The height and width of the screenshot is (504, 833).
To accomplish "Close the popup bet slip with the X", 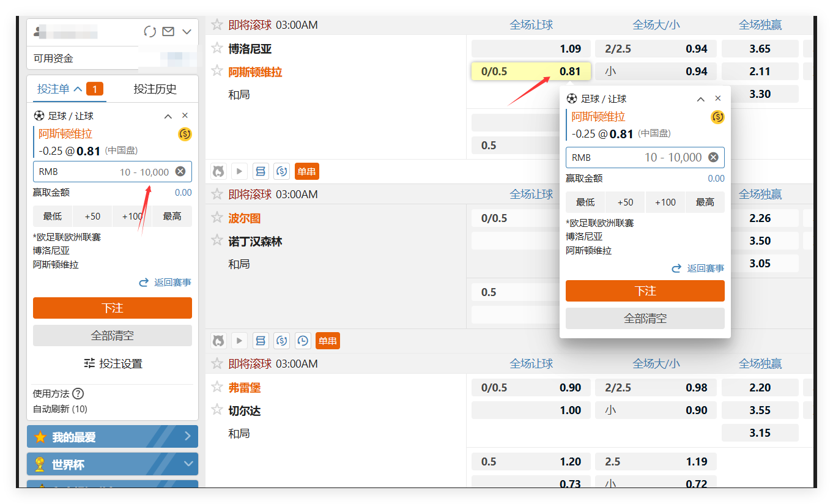I will coord(718,98).
